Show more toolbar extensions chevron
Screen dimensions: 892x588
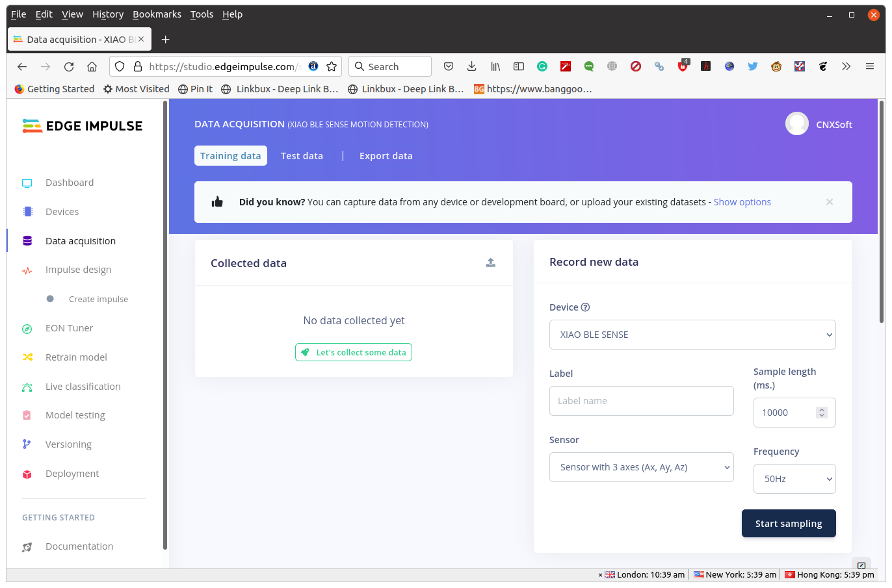(846, 66)
